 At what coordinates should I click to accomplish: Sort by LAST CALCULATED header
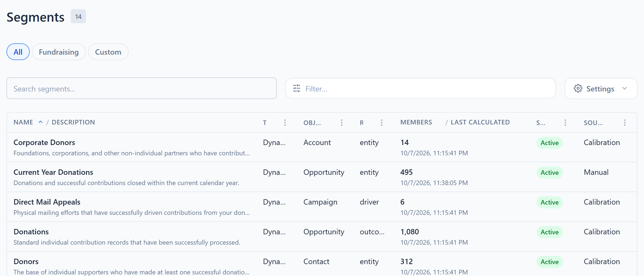click(480, 122)
